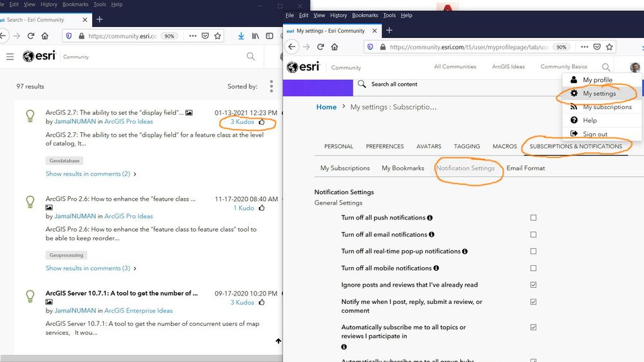Open SUBSCRIPTIONS & NOTIFICATIONS tab
The image size is (644, 362).
(x=576, y=146)
